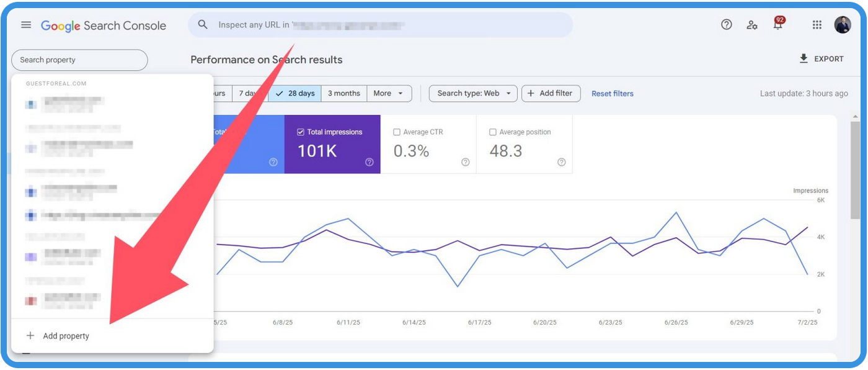Image resolution: width=868 pixels, height=370 pixels.
Task: Click the Reset filters link
Action: coord(612,93)
